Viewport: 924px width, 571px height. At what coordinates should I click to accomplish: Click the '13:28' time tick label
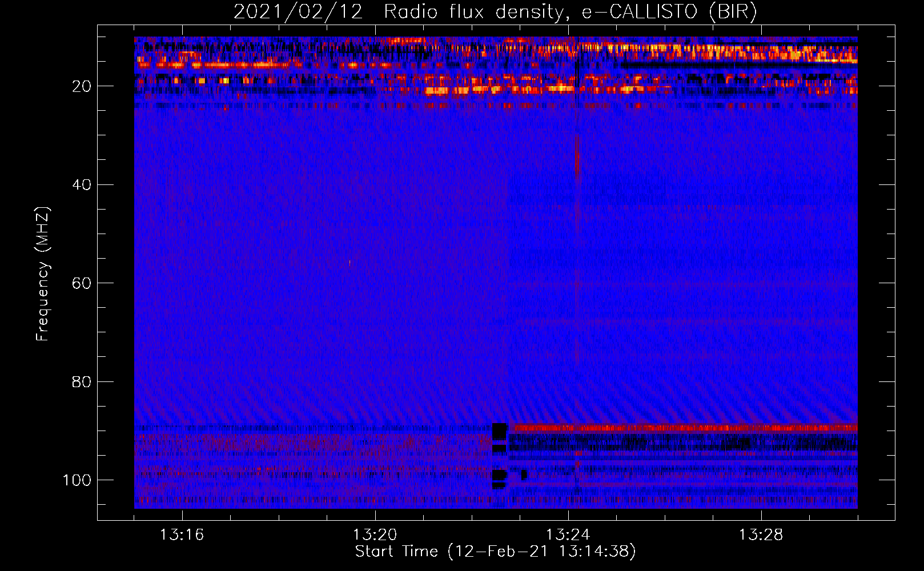click(761, 535)
